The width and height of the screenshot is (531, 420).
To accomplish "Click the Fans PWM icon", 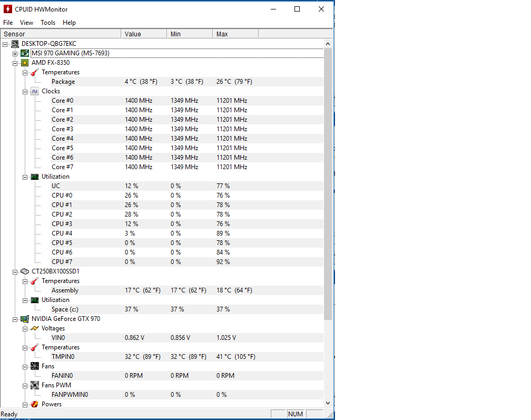I will [x=35, y=385].
